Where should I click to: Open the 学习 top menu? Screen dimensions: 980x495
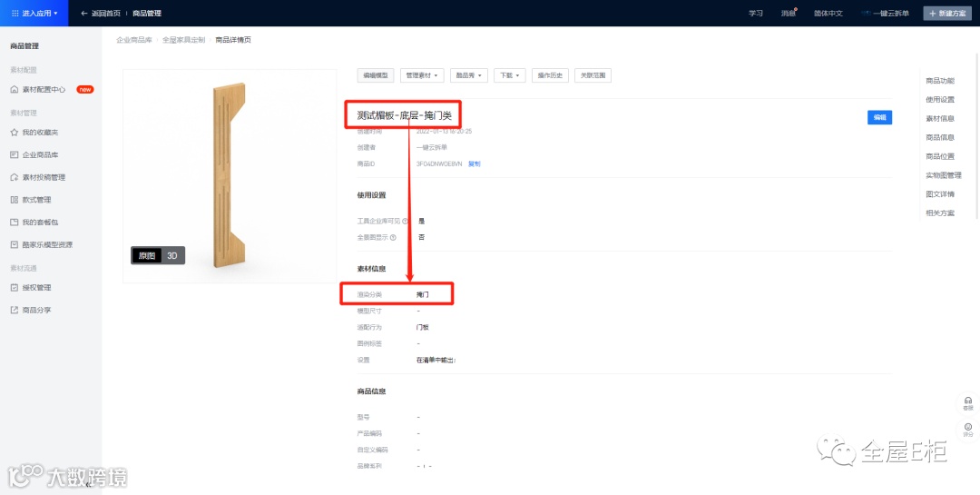756,13
